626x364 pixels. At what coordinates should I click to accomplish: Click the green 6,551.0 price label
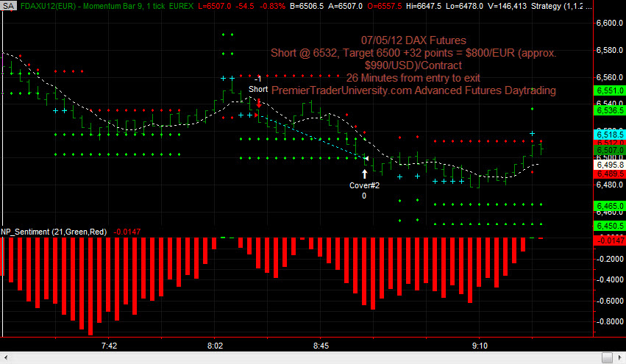[x=609, y=90]
